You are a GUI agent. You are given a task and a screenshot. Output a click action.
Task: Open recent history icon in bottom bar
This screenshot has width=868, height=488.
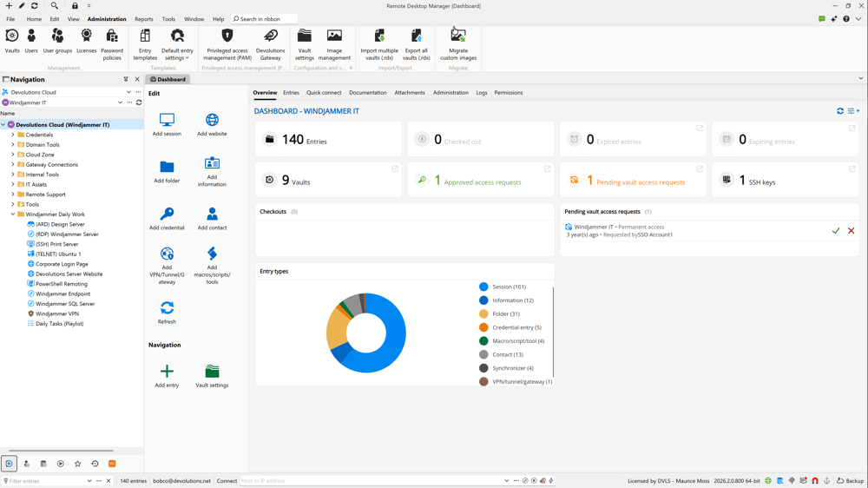tap(95, 464)
